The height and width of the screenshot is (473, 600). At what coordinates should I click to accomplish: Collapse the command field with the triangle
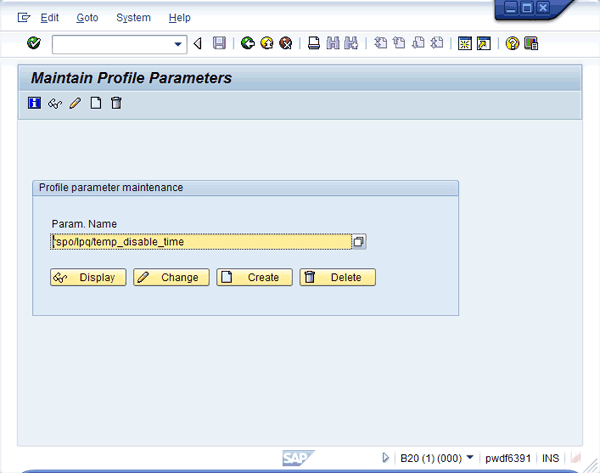[x=198, y=44]
